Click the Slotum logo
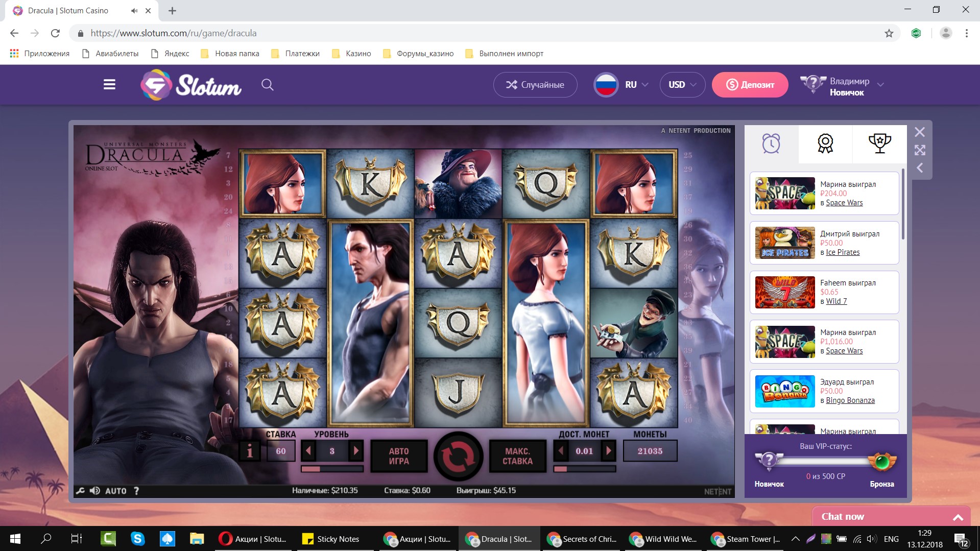Viewport: 980px width, 551px height. click(x=191, y=85)
